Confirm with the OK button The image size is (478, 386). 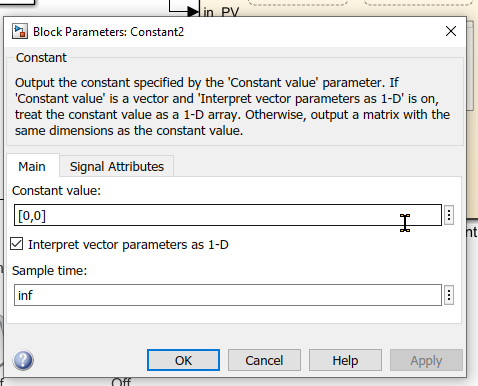click(183, 360)
